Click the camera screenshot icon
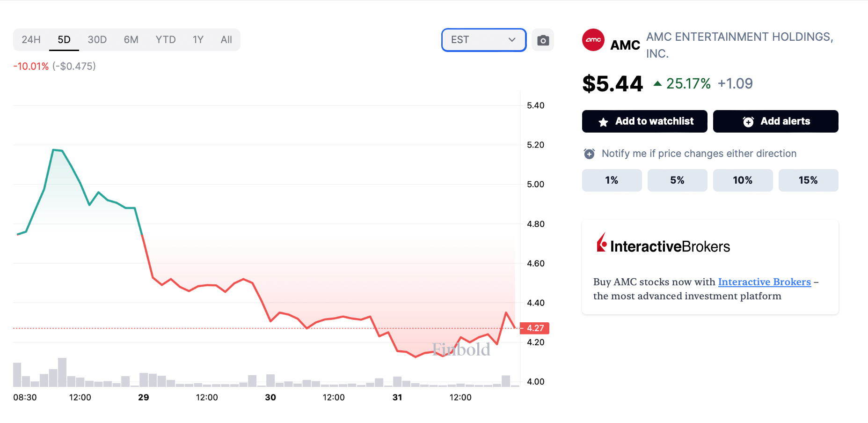The height and width of the screenshot is (423, 868). tap(542, 40)
